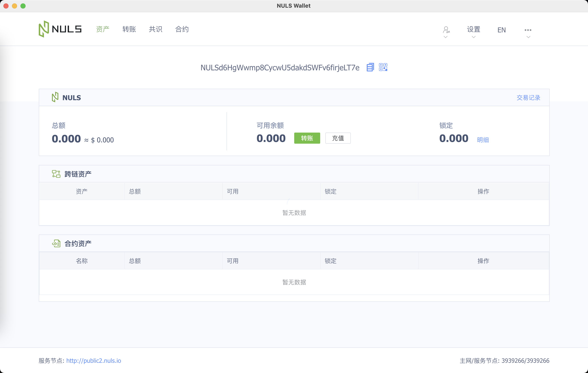588x373 pixels.
Task: Click the 充值 deposit button
Action: click(338, 138)
